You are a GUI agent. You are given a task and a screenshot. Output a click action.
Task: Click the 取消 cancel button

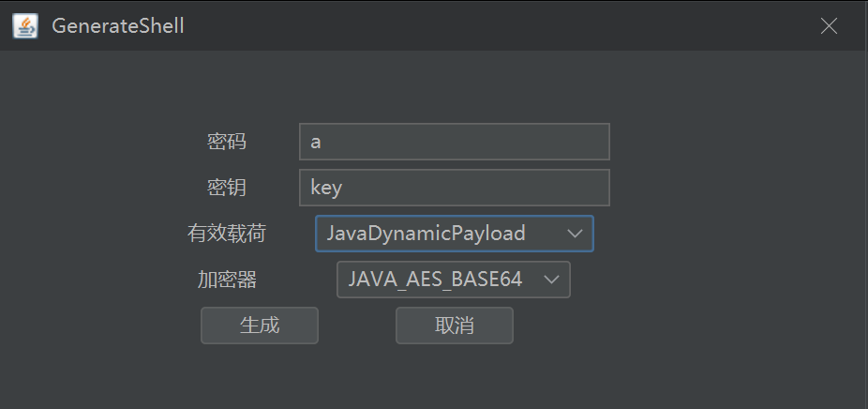454,326
